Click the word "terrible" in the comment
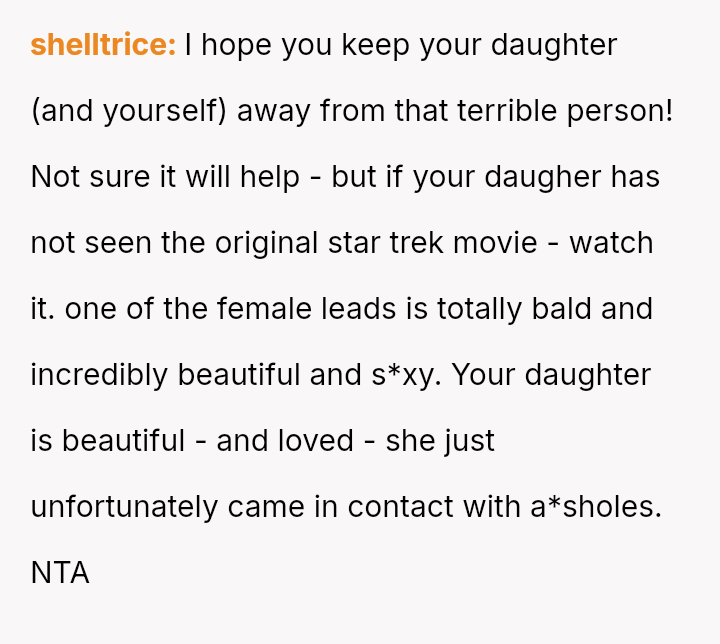The image size is (720, 644). click(508, 111)
